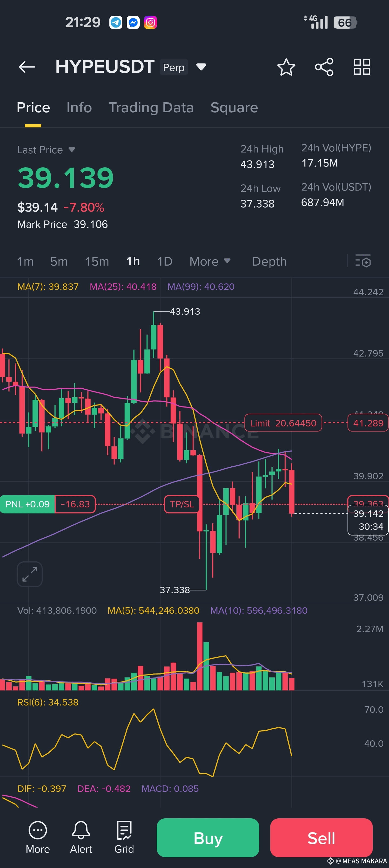Tap the back arrow icon
389x868 pixels.
pyautogui.click(x=27, y=67)
